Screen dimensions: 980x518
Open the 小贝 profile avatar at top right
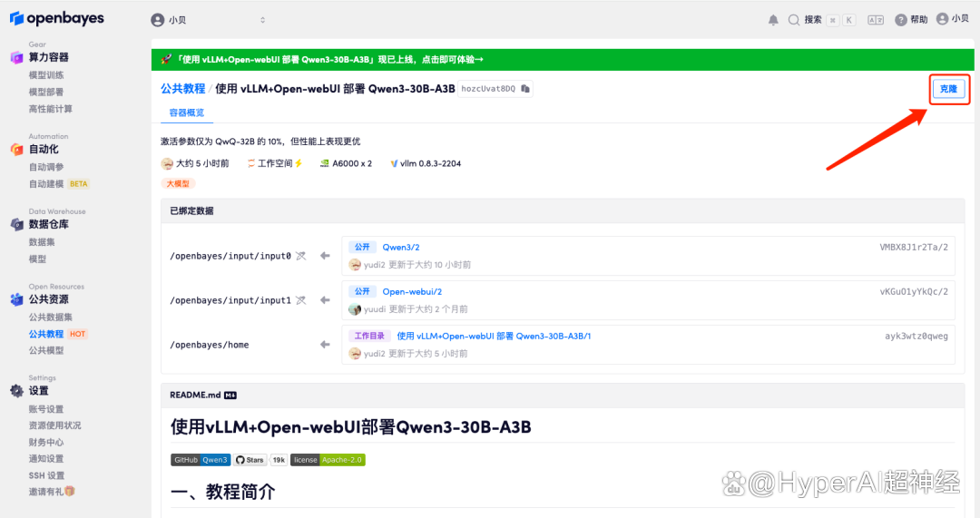click(942, 19)
